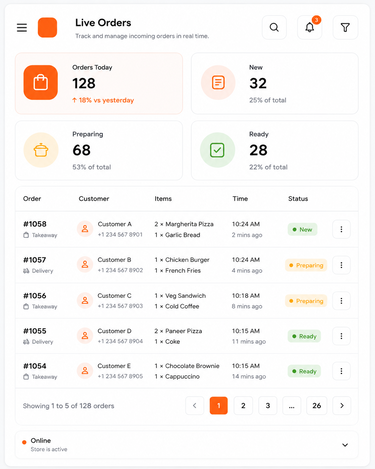This screenshot has width=375, height=469.
Task: Click the Customer column header
Action: 94,199
